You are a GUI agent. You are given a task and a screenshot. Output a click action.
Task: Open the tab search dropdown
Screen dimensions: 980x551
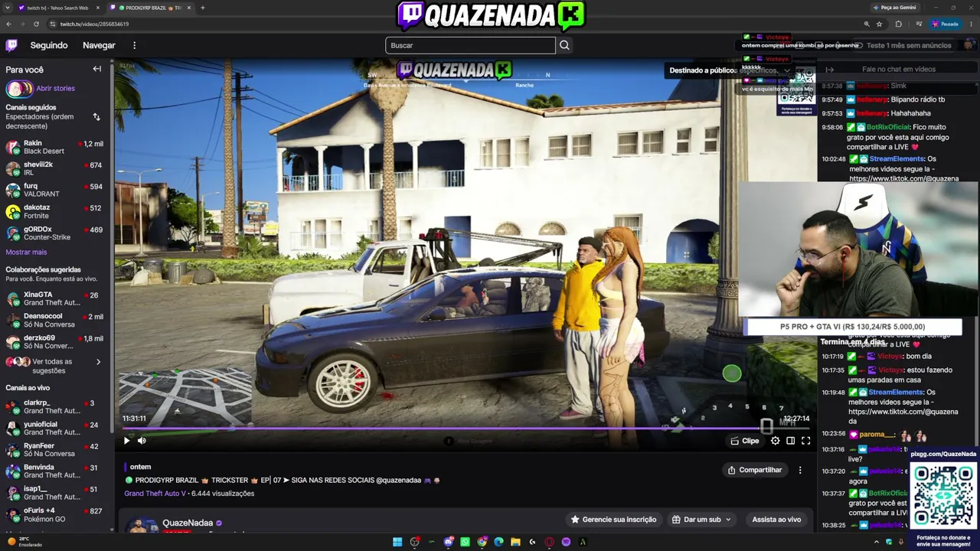6,8
